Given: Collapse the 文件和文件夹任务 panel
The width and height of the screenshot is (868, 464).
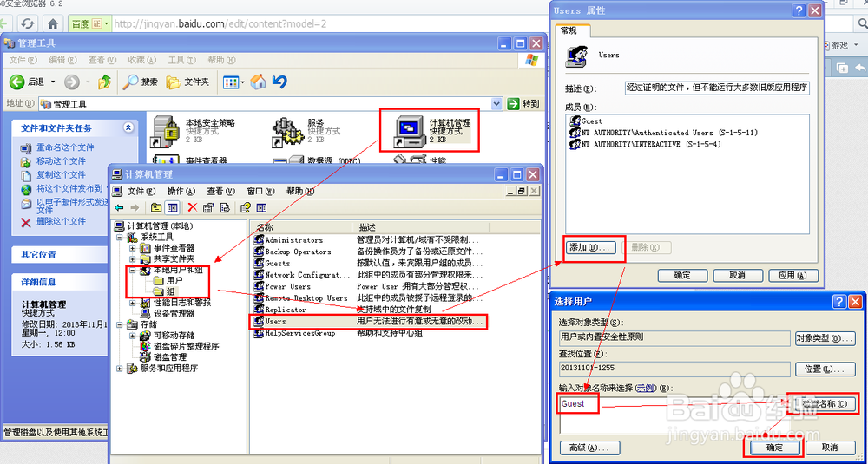Looking at the screenshot, I should 128,127.
